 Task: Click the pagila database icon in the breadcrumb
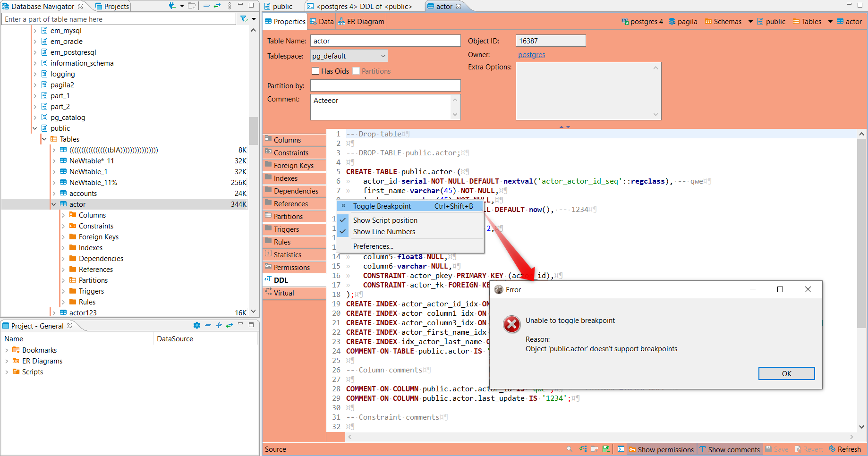672,21
